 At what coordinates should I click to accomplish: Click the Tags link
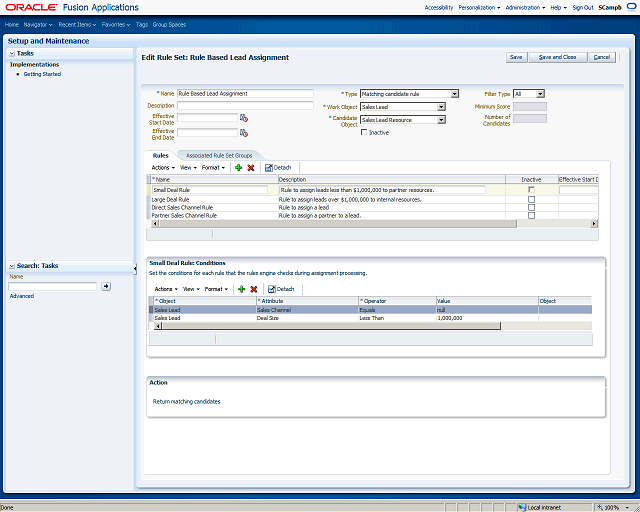(x=142, y=24)
